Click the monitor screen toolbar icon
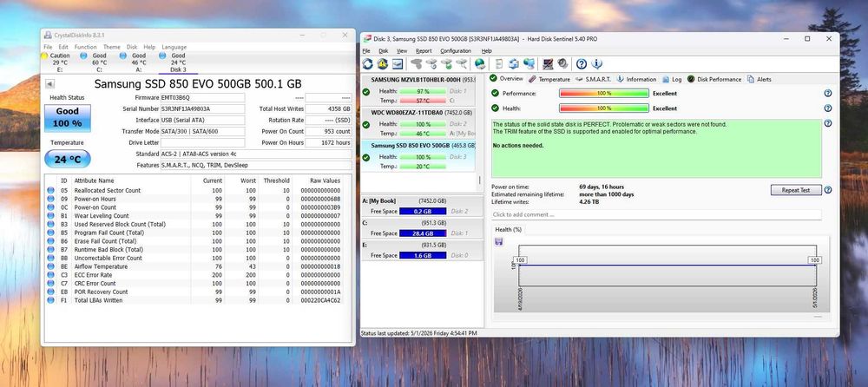This screenshot has height=387, width=868. tap(548, 63)
